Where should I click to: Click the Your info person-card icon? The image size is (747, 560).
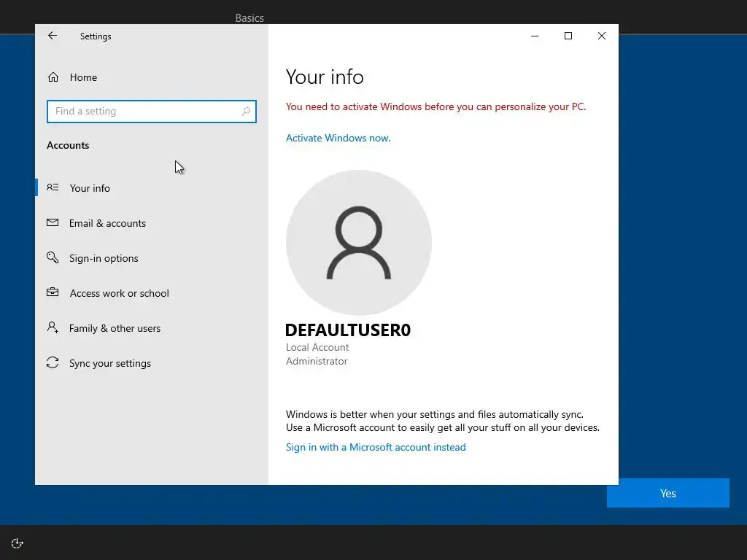[x=53, y=187]
